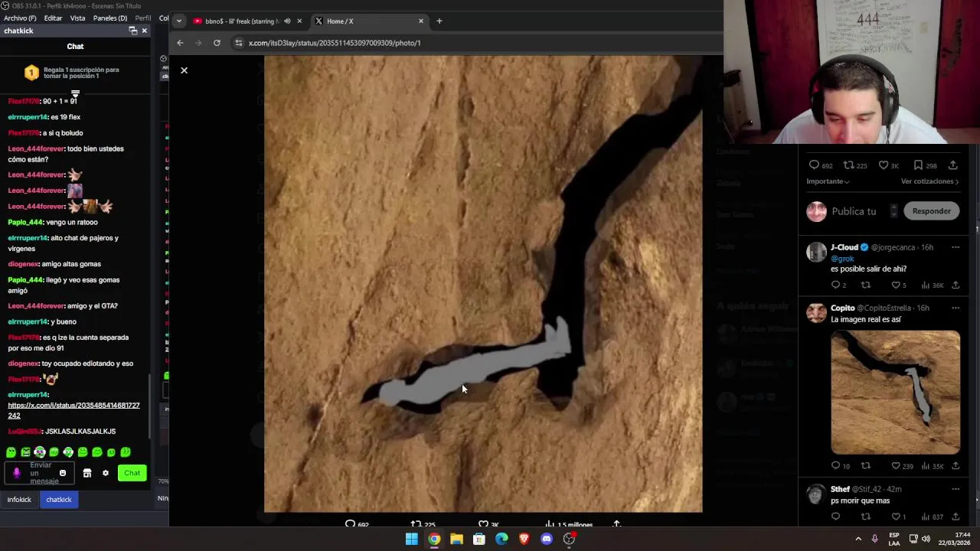The width and height of the screenshot is (980, 551).
Task: Open OBS Paneles menu
Action: 109,18
